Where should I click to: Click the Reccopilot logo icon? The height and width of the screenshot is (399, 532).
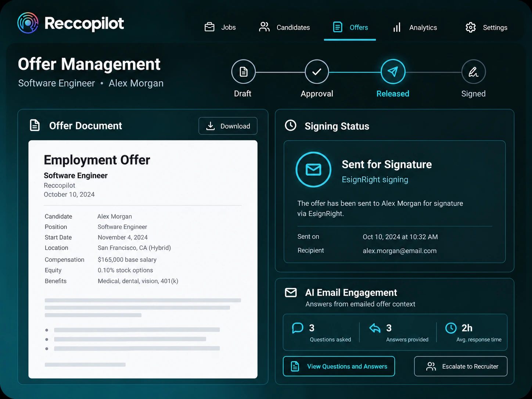pos(28,23)
